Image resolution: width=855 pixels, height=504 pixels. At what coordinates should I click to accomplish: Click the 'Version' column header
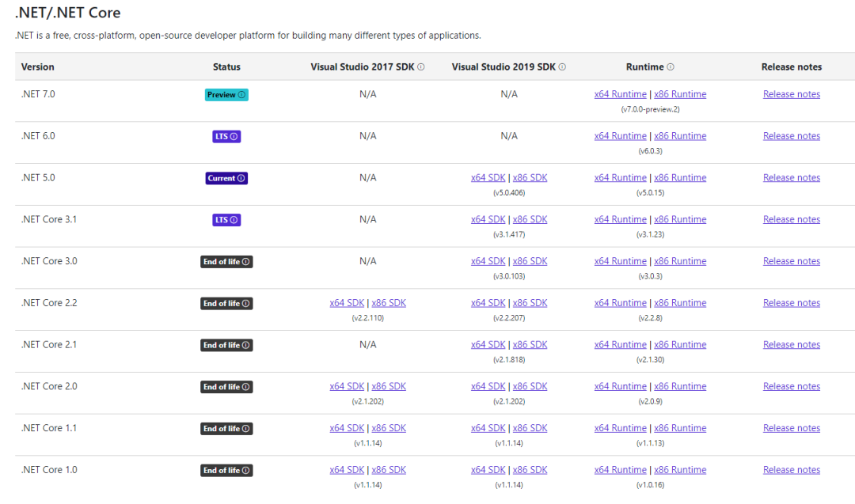pos(38,67)
